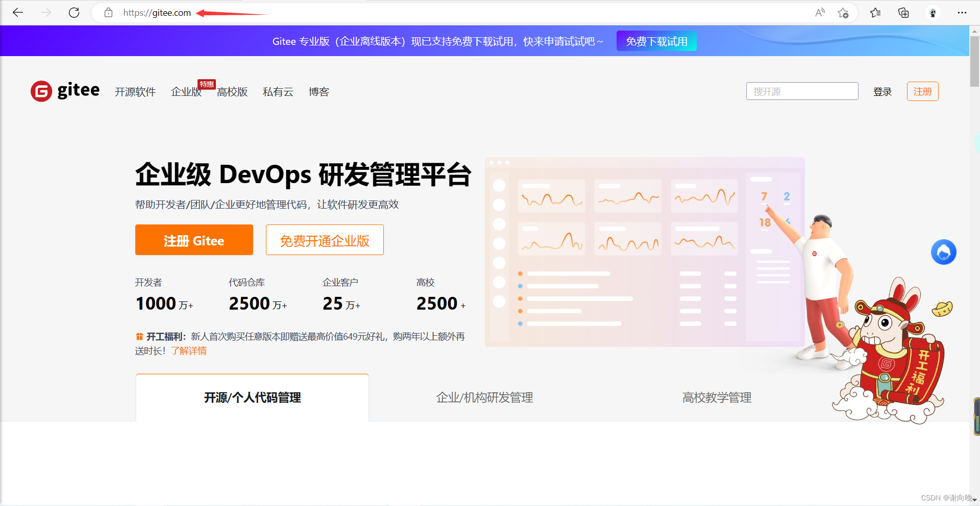Reload the page with the refresh icon
Viewport: 980px width, 506px height.
pos(74,13)
